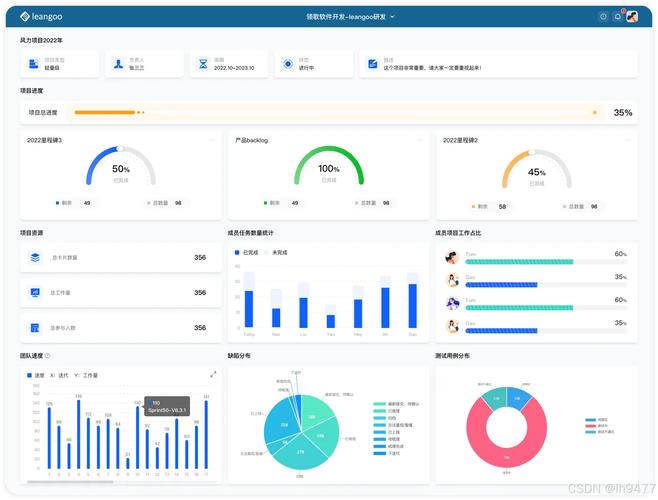The image size is (658, 500).
Task: Click the overall project progress bar
Action: 336,113
